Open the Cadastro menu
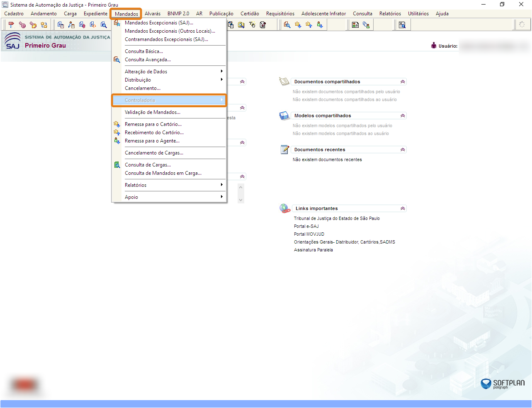The image size is (532, 408). (x=14, y=14)
